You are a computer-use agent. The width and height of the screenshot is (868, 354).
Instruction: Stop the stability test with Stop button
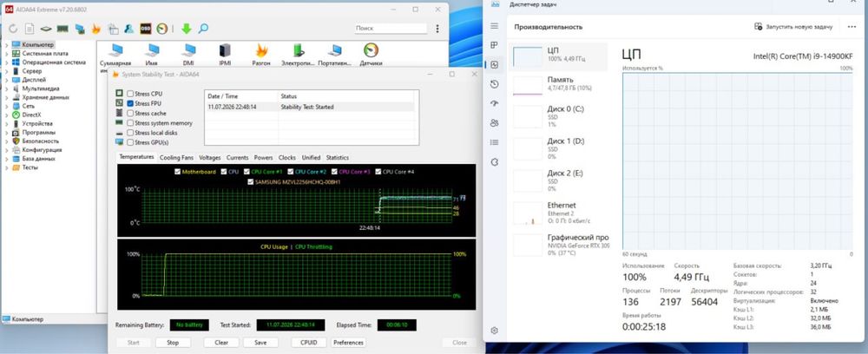173,343
